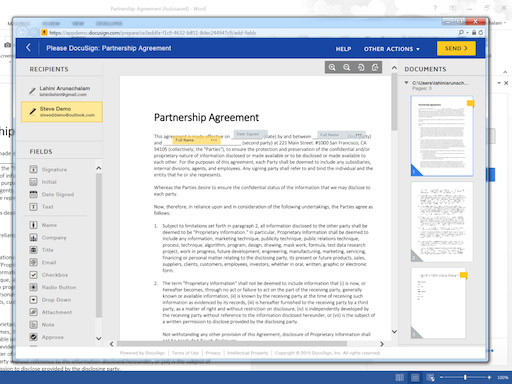Click the browser address bar URL
The width and height of the screenshot is (512, 384).
point(153,33)
